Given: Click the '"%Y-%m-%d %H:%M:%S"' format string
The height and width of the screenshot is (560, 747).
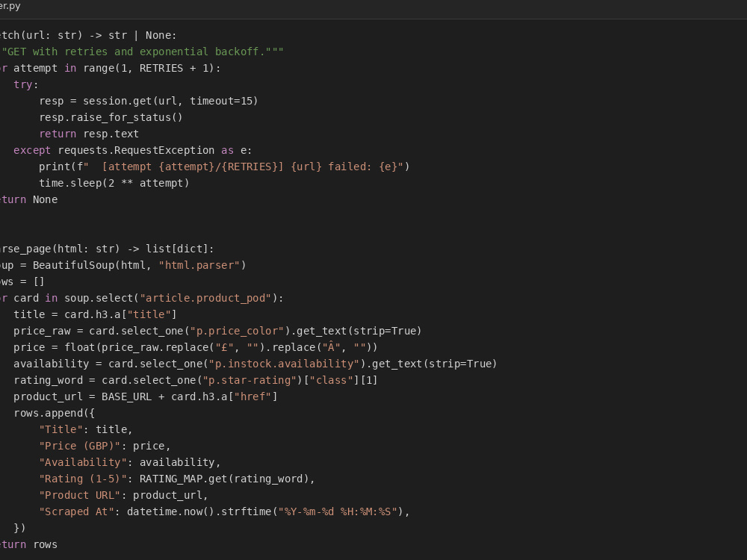Looking at the screenshot, I should [338, 511].
